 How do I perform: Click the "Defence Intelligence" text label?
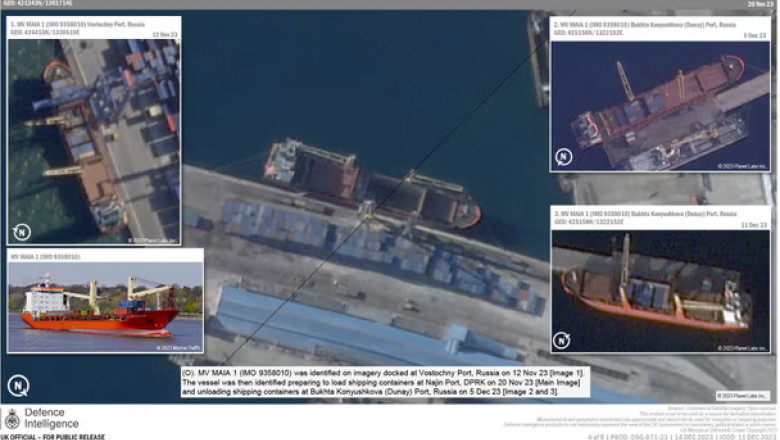tap(52, 418)
